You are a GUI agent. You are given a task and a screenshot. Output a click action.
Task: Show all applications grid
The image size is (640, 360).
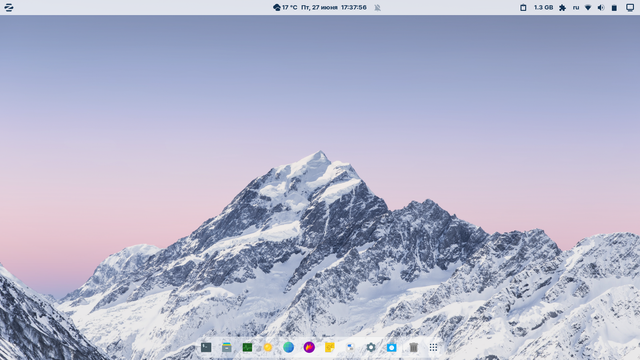click(433, 347)
